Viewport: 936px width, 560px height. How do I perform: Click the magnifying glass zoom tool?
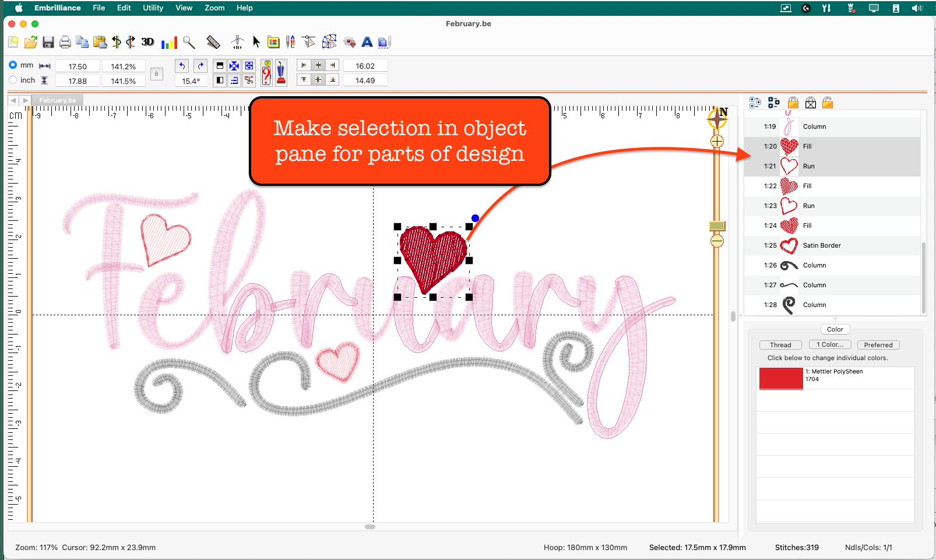tap(189, 42)
